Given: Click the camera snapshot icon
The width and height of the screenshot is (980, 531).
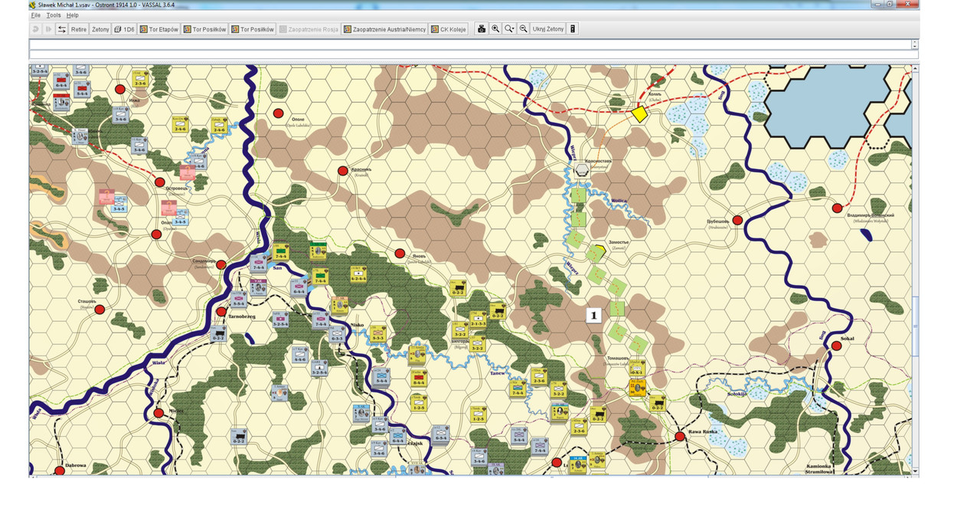Looking at the screenshot, I should [x=482, y=29].
